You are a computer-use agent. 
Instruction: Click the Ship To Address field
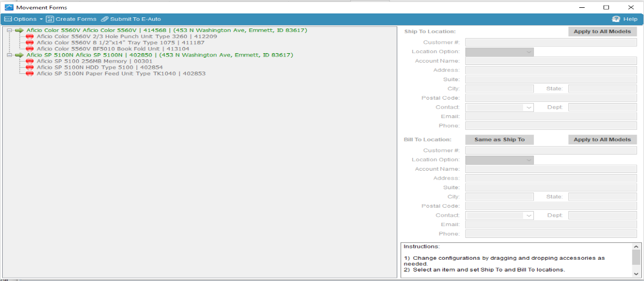(551, 71)
